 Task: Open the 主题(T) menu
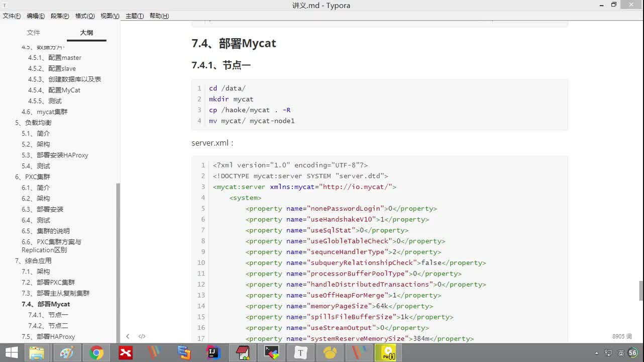(134, 16)
